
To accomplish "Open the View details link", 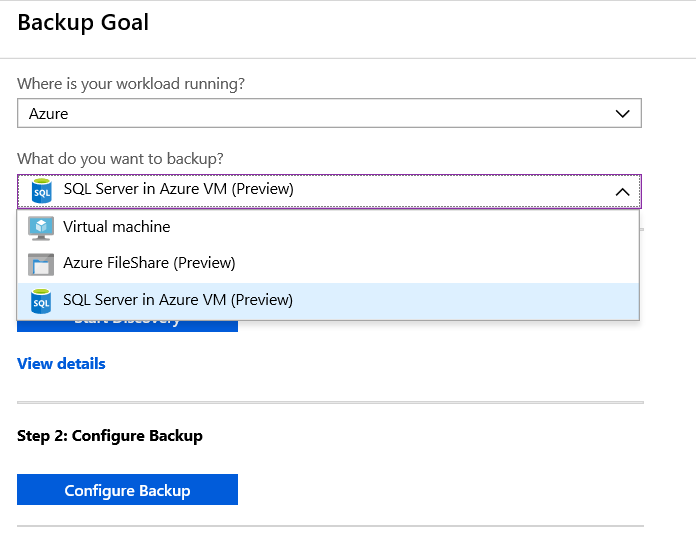I will pyautogui.click(x=61, y=364).
